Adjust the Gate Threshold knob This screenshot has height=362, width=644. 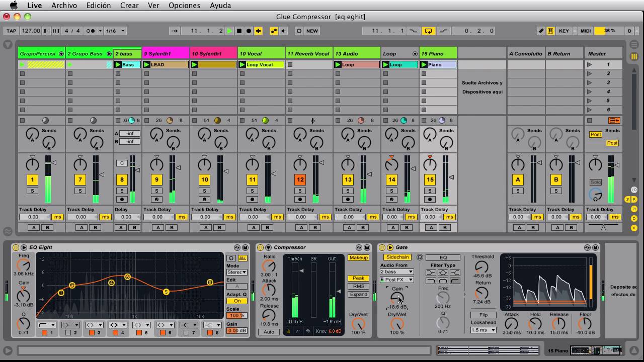click(x=481, y=266)
